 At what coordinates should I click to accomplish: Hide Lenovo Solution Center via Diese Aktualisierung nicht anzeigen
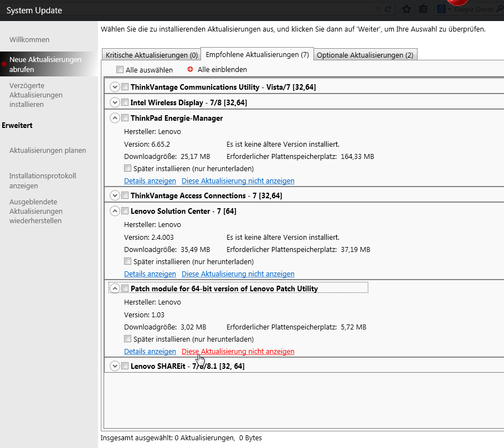[238, 274]
